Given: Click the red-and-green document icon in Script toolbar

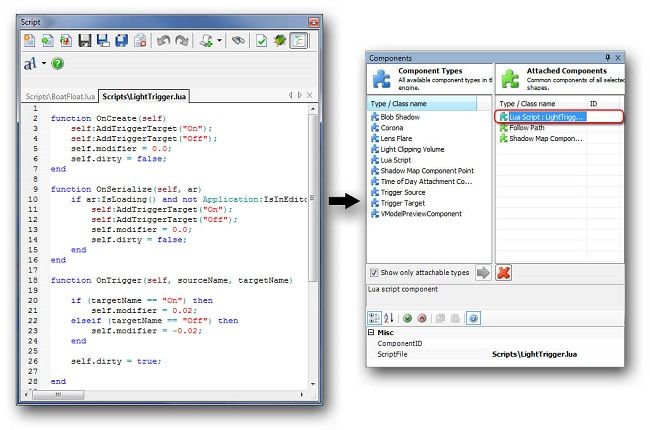Looking at the screenshot, I should click(66, 41).
